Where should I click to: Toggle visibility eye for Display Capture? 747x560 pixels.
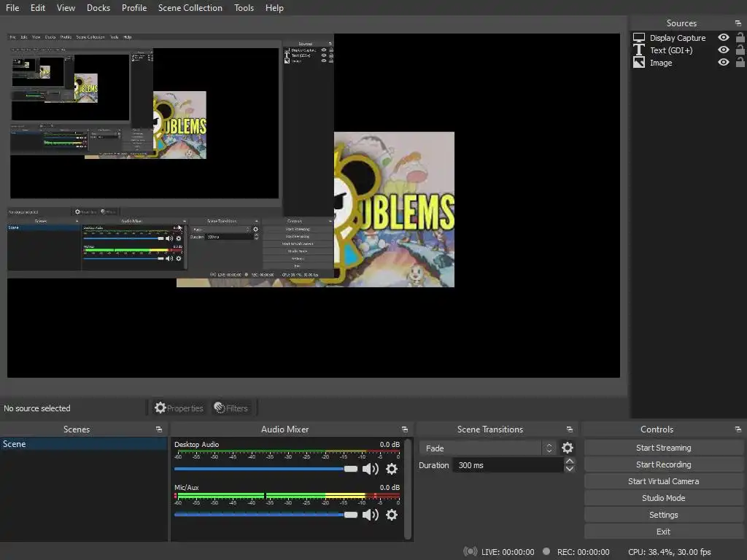click(723, 38)
